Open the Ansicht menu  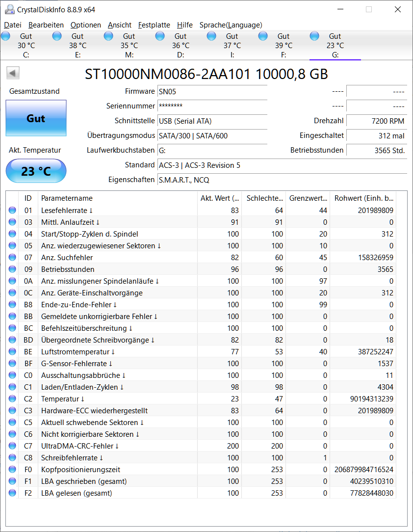coord(119,25)
